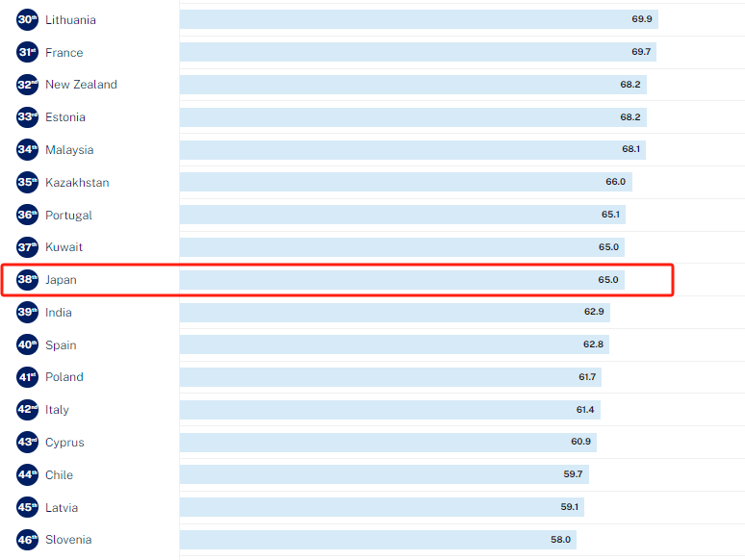Image resolution: width=745 pixels, height=560 pixels.
Task: Select the Portugal country name
Action: point(69,216)
